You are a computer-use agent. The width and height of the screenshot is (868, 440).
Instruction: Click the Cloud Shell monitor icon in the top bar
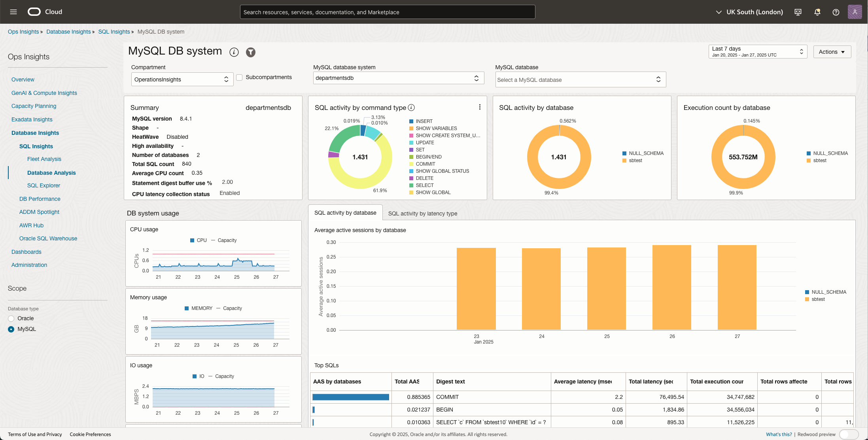pos(798,12)
